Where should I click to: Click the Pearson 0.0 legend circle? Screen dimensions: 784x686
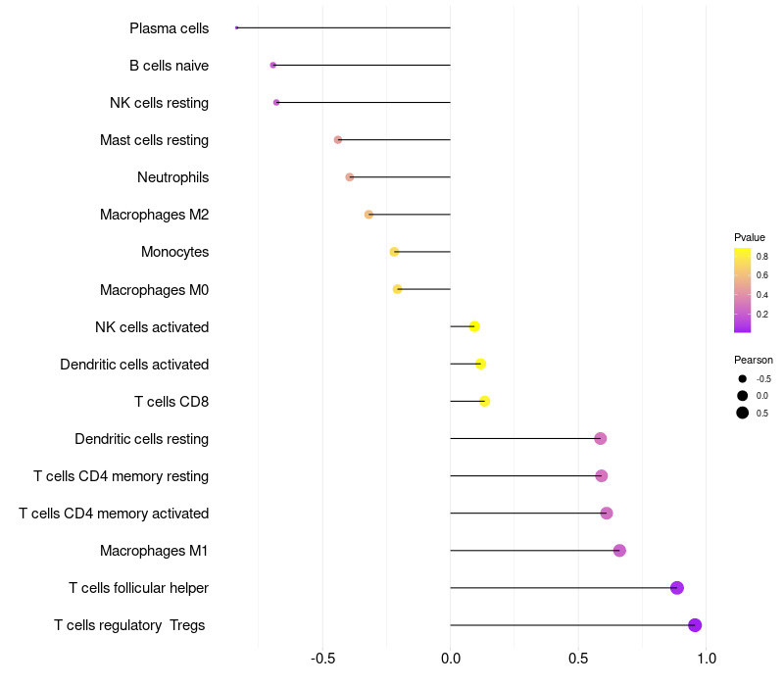point(742,396)
